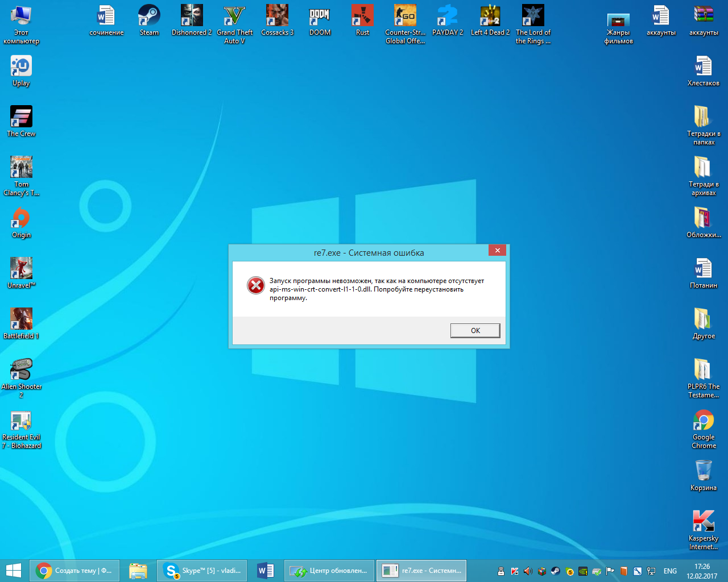Select Counter-Strike Global Offensive shortcut

[405, 24]
